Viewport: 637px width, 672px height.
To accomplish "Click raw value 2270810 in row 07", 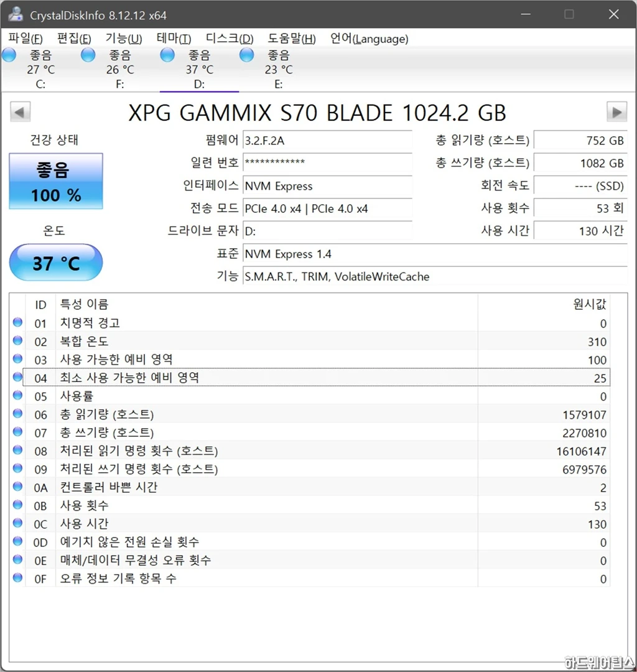I will coord(584,433).
